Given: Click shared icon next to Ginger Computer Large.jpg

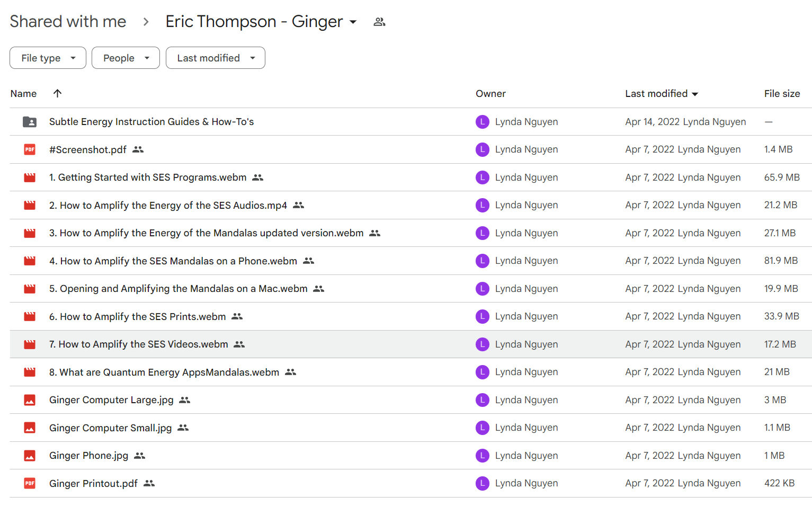Looking at the screenshot, I should [185, 400].
